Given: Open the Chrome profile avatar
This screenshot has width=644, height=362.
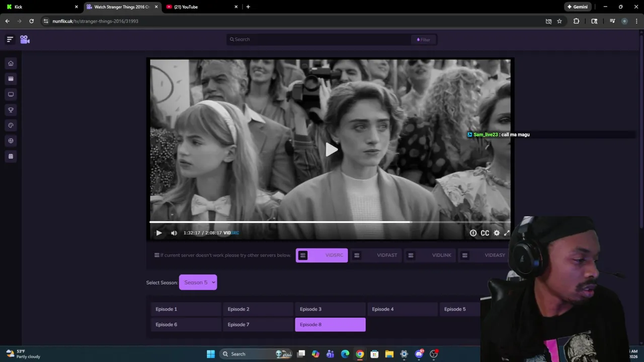Looking at the screenshot, I should pos(624,21).
